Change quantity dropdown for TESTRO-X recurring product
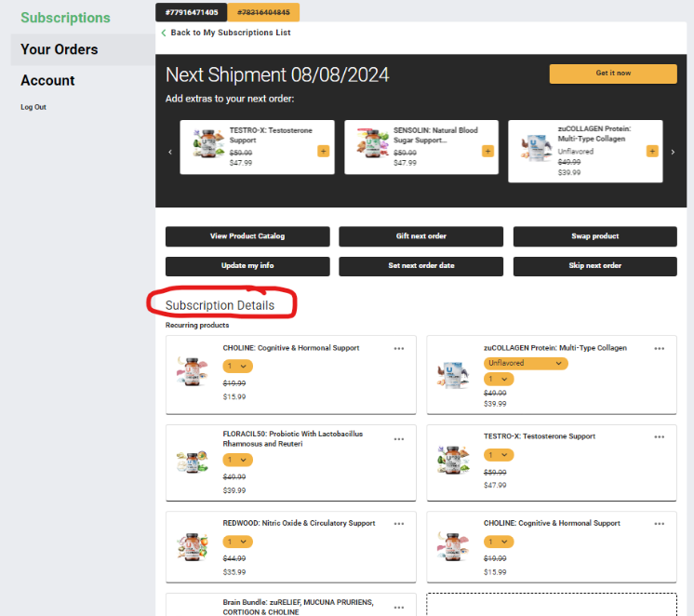 coord(499,455)
